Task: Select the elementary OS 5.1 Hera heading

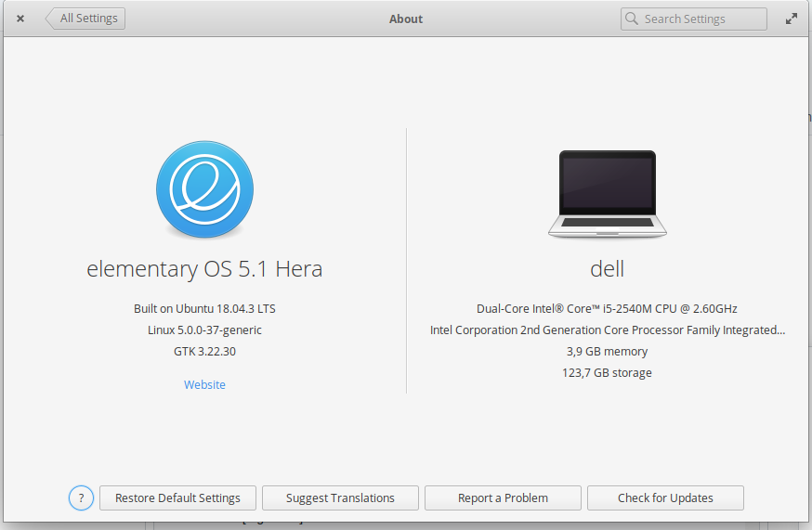Action: (x=204, y=268)
